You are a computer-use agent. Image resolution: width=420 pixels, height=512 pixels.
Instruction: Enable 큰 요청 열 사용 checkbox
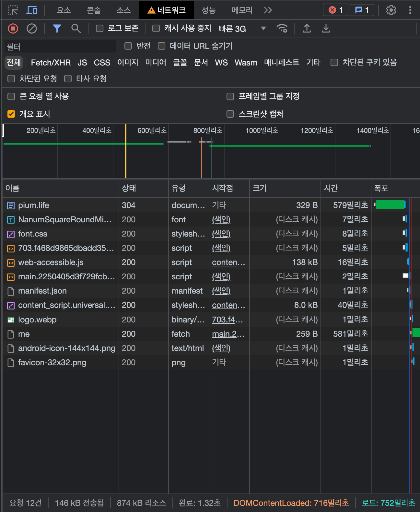[11, 96]
